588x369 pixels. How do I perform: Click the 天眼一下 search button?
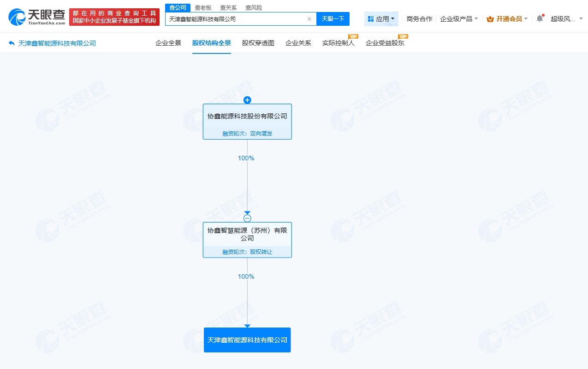click(333, 19)
